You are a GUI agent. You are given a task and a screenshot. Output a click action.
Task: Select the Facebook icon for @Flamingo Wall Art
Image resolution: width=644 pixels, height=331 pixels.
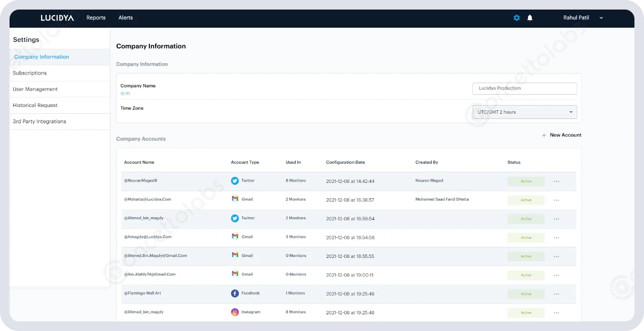(x=234, y=293)
